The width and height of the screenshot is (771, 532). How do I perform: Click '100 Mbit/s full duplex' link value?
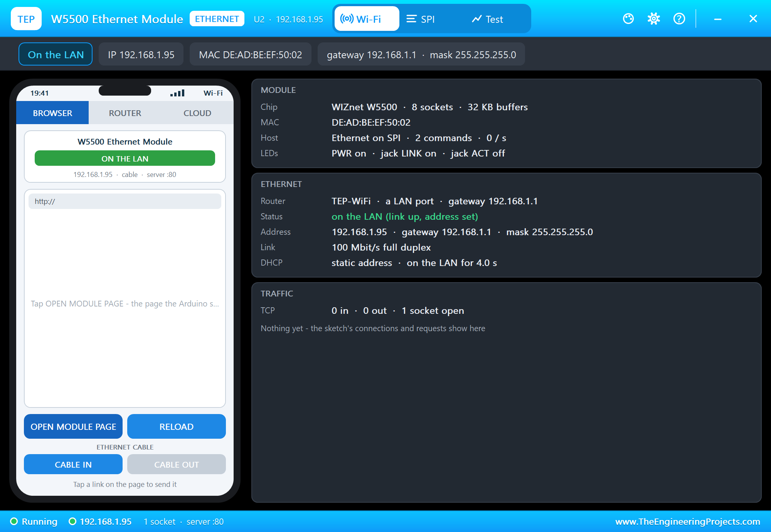click(x=381, y=247)
